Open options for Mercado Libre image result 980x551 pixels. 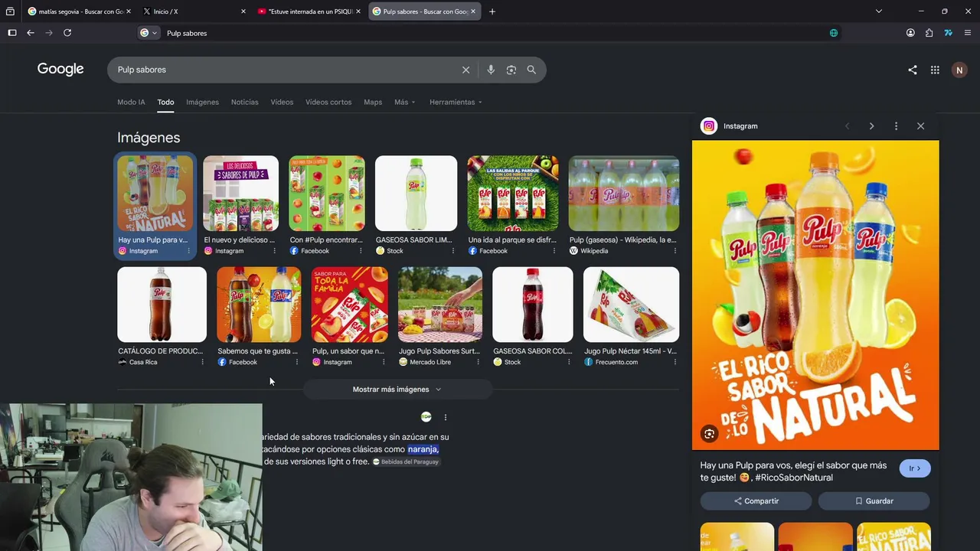[x=478, y=362]
